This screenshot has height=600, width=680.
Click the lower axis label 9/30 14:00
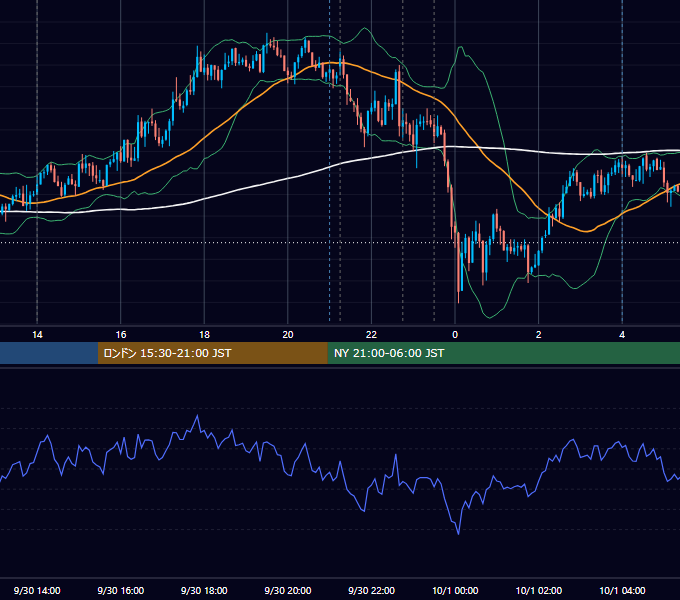[x=37, y=590]
